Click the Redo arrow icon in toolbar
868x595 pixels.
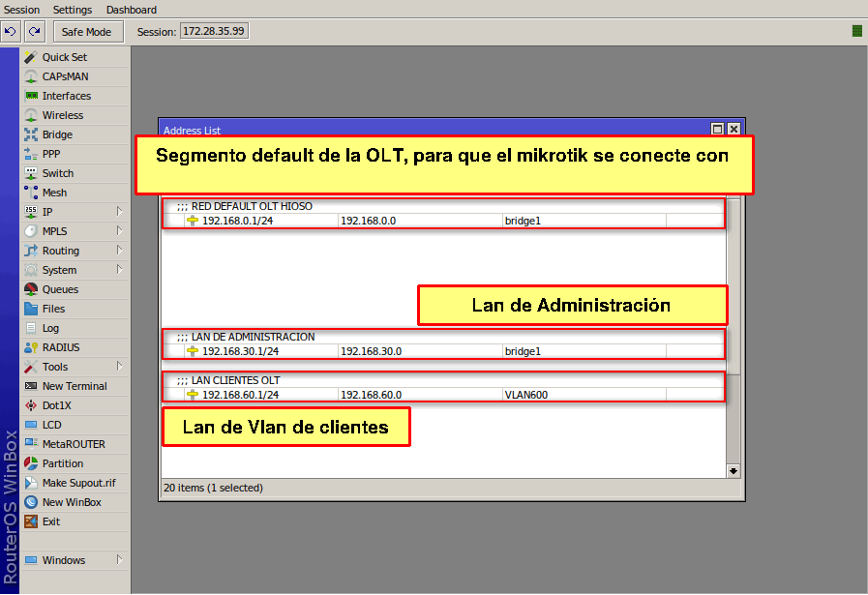click(34, 32)
